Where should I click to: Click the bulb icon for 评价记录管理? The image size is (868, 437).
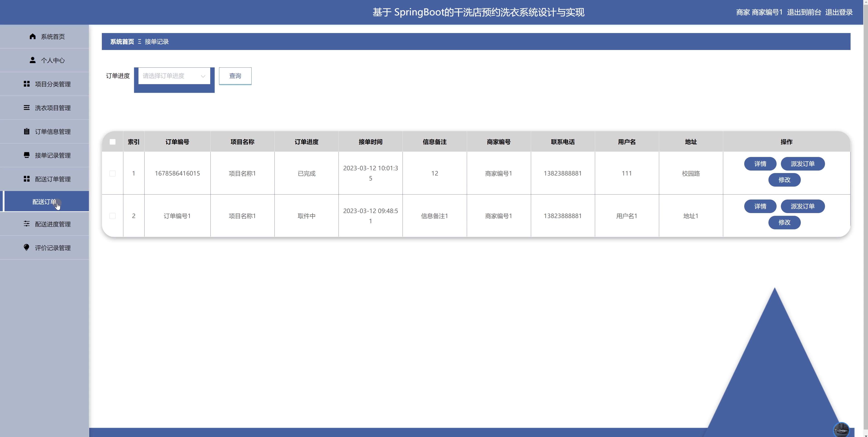[x=27, y=247]
